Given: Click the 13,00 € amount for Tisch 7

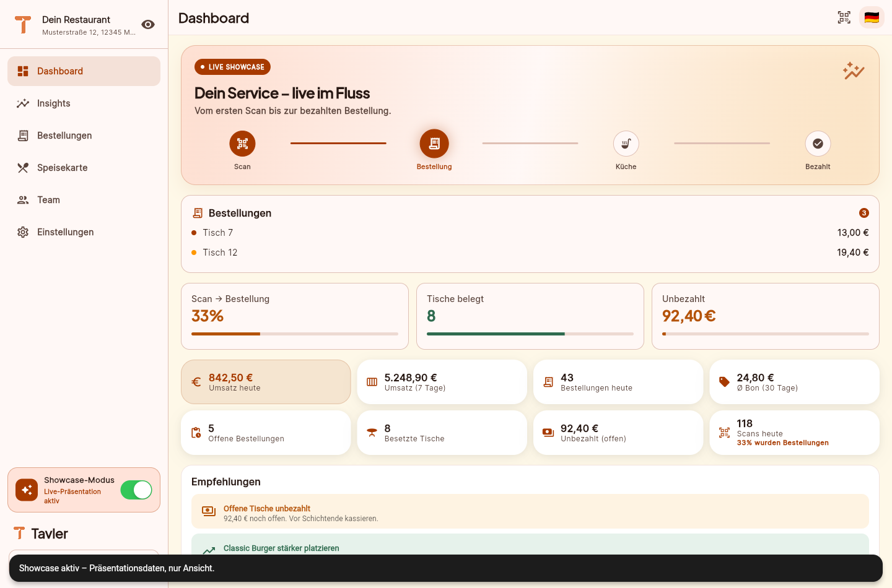Looking at the screenshot, I should [x=853, y=233].
